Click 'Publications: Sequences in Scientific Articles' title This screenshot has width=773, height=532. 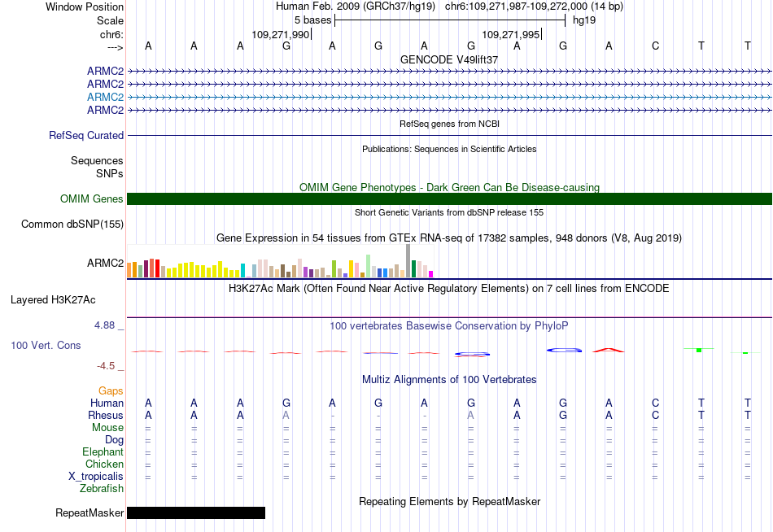tap(449, 149)
